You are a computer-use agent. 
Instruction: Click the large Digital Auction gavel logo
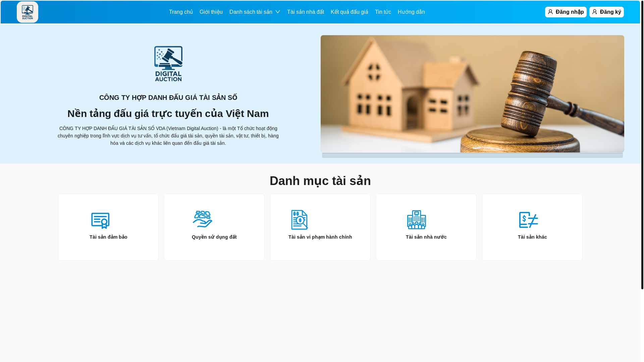coord(168,64)
